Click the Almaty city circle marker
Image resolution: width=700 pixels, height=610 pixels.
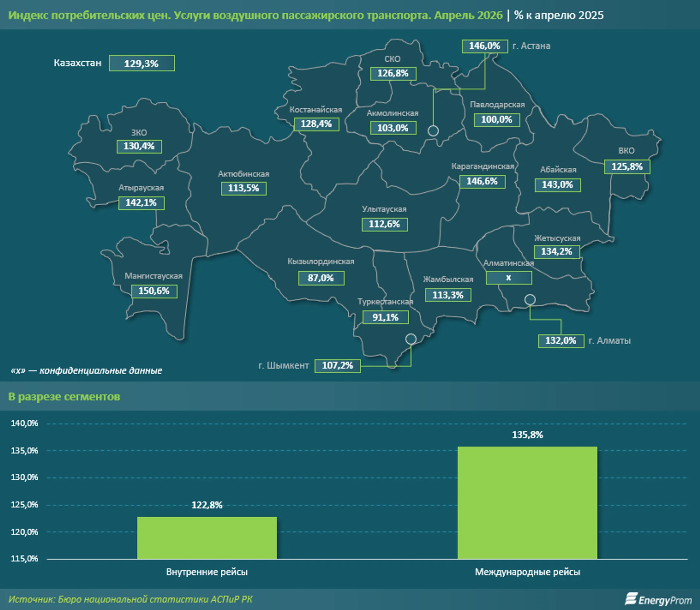(x=530, y=299)
